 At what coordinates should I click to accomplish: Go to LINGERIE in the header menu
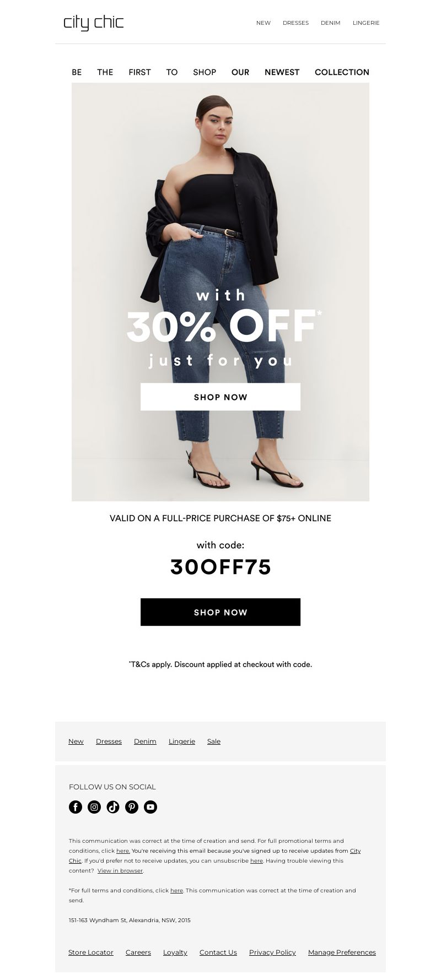click(366, 23)
